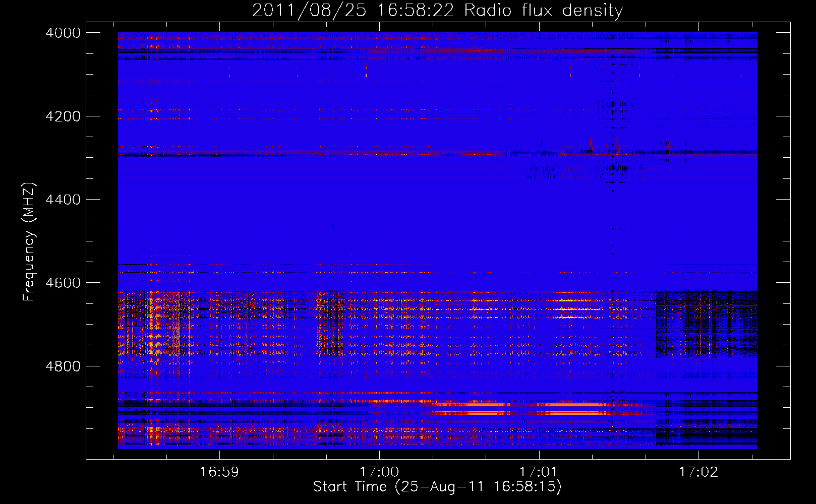
Task: Click the 17:00 time tick label
Action: (379, 472)
